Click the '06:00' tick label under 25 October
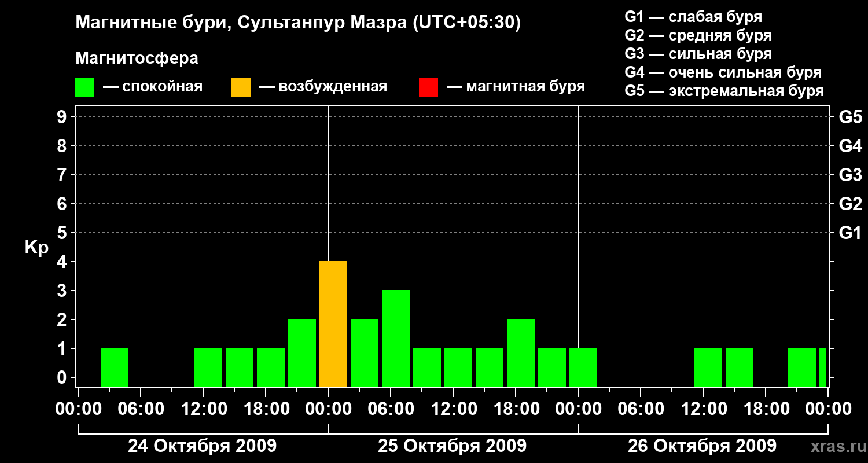The height and width of the screenshot is (463, 868). pos(391,409)
